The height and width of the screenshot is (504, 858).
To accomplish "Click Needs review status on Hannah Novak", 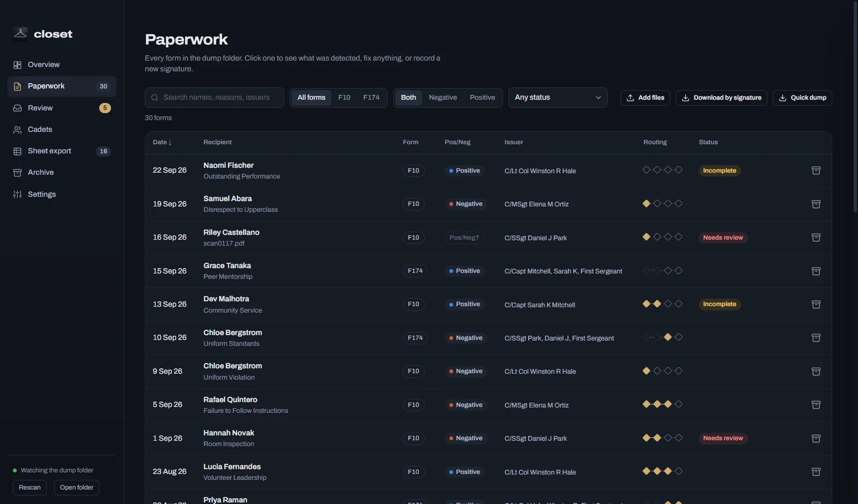I will tap(723, 438).
